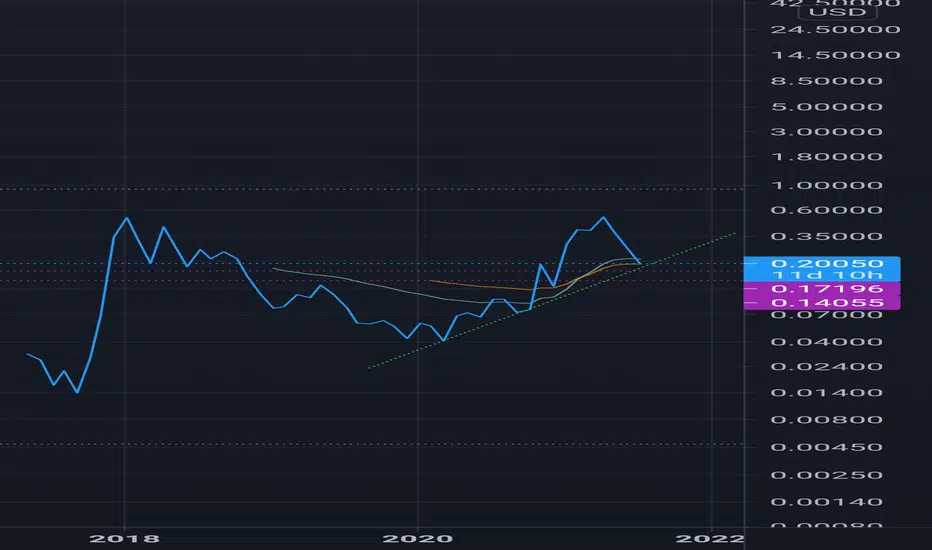Click the 5.00000 price scale value
932x550 pixels.
[x=826, y=107]
